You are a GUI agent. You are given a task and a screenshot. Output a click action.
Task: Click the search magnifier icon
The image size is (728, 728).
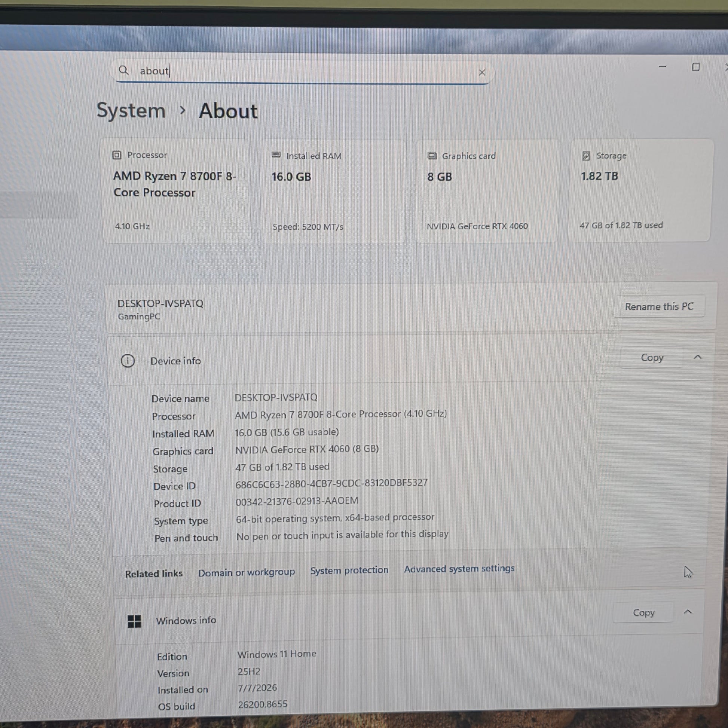coord(123,70)
